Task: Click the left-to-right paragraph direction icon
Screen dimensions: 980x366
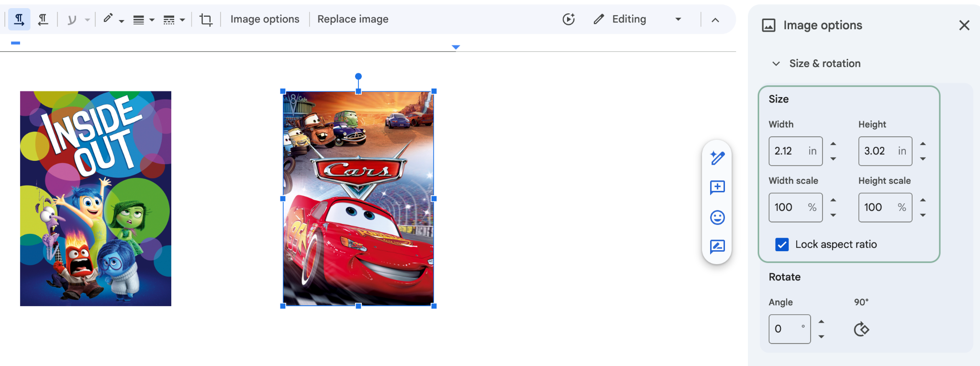Action: 19,20
